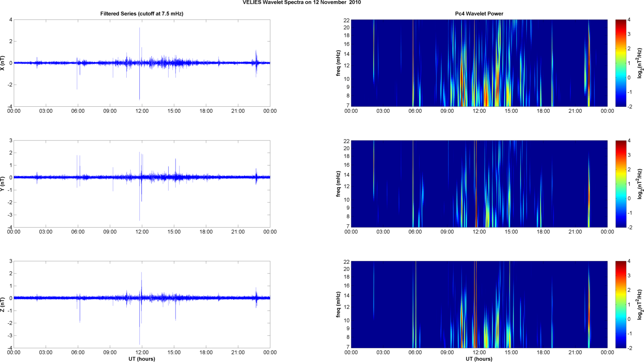Click the middle wavelet plot's colorbar
The width and height of the screenshot is (644, 362).
621,184
